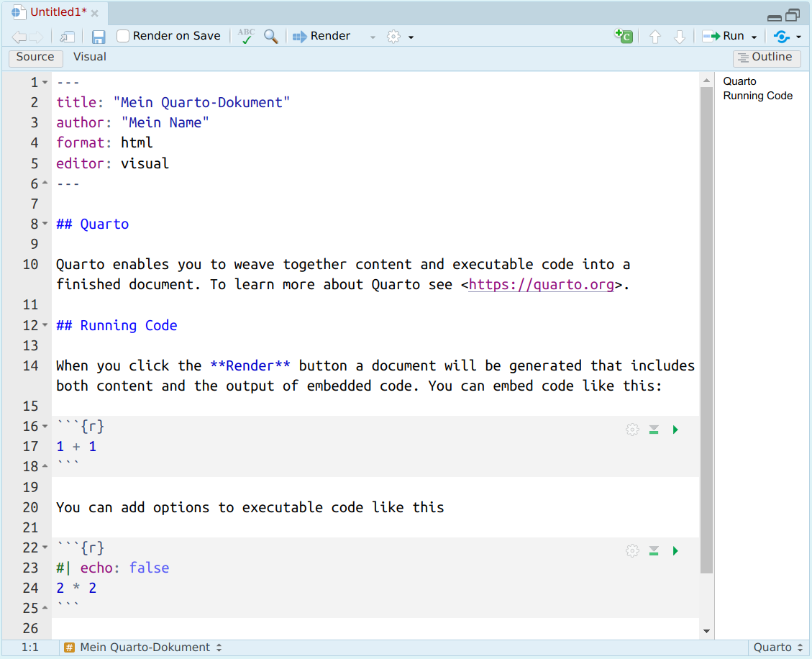This screenshot has height=659, width=812.
Task: Insert a new code chunk
Action: point(624,36)
